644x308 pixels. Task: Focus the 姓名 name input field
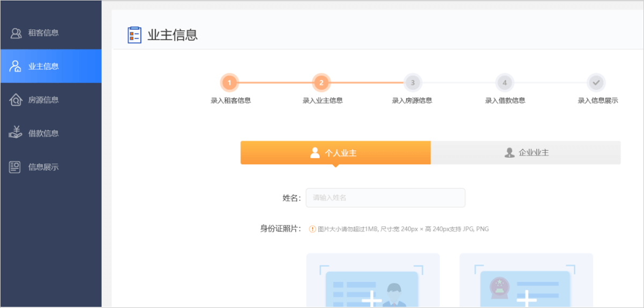click(x=385, y=197)
